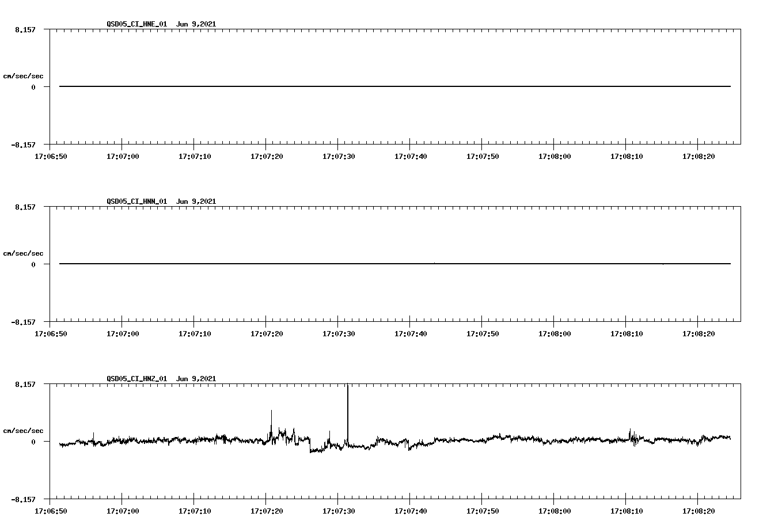The height and width of the screenshot is (532, 782).
Task: Click the -8.157 lower limit on HNZ axis
Action: coord(23,499)
